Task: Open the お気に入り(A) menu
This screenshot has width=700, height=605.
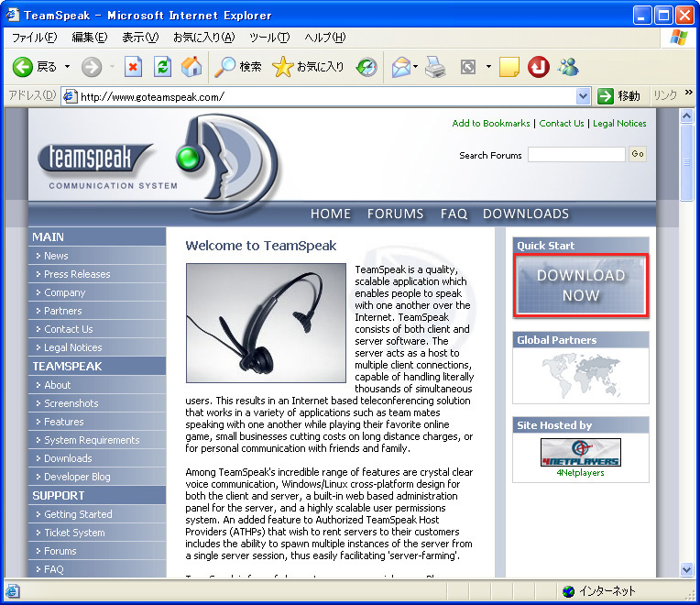Action: tap(203, 38)
